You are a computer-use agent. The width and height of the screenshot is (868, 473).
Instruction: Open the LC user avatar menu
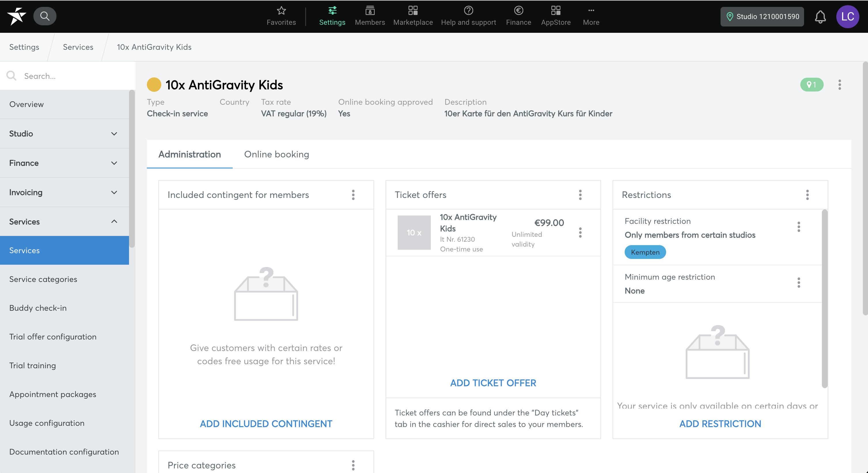(x=847, y=16)
